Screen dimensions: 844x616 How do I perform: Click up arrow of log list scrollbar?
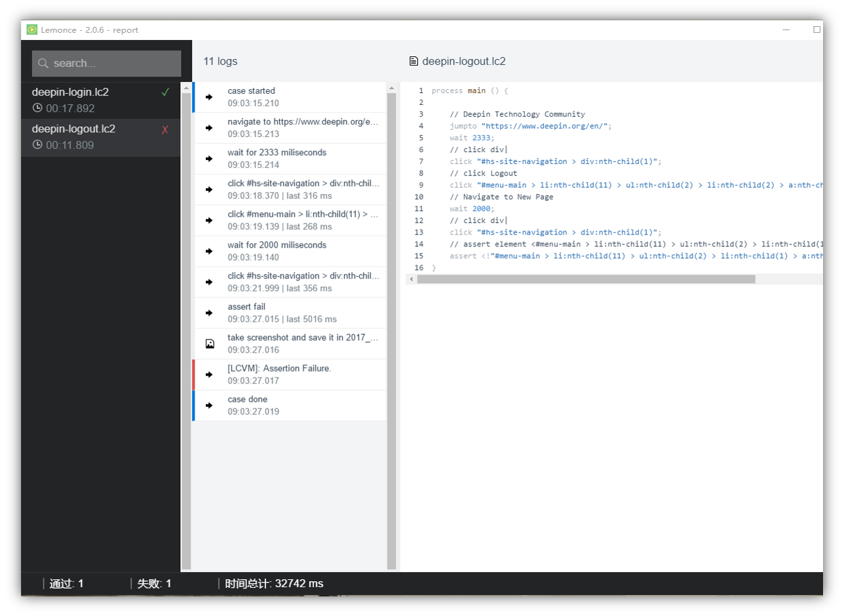392,88
